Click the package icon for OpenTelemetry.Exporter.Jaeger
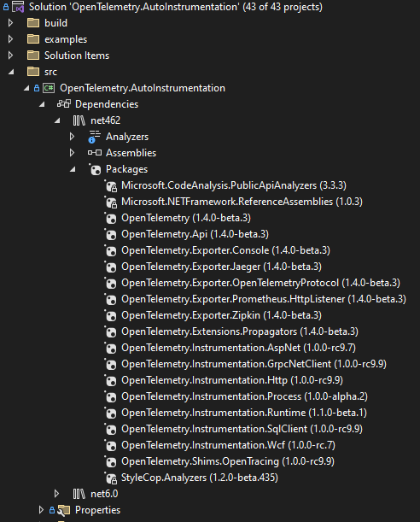Screen dimensions: 420x522 pos(110,267)
